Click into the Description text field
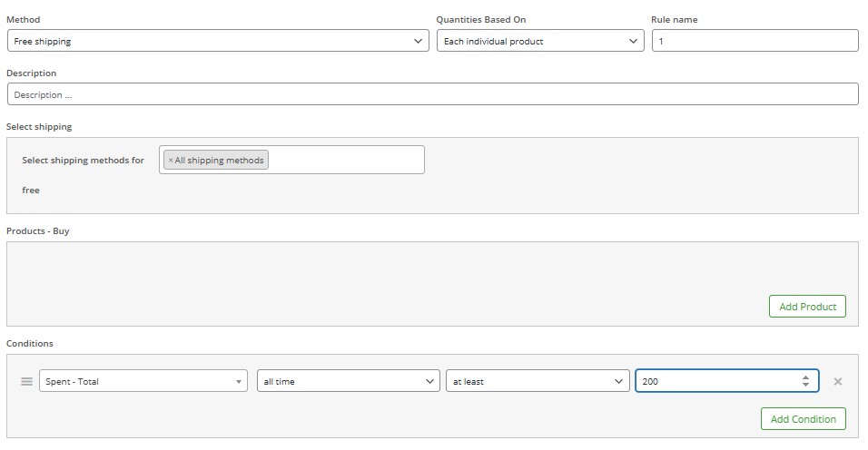 pos(433,94)
